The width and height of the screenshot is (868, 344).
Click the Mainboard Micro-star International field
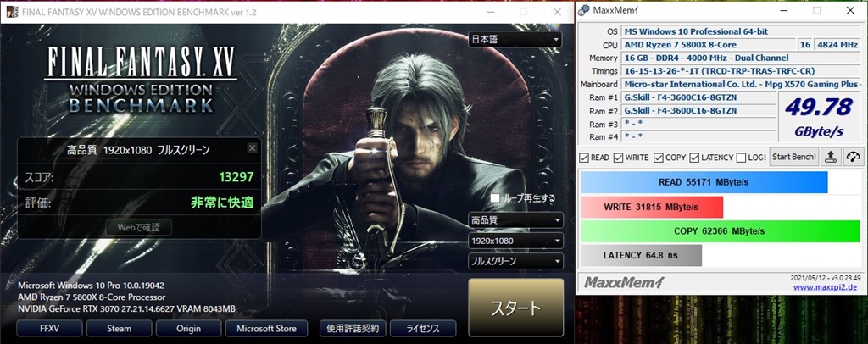[740, 85]
